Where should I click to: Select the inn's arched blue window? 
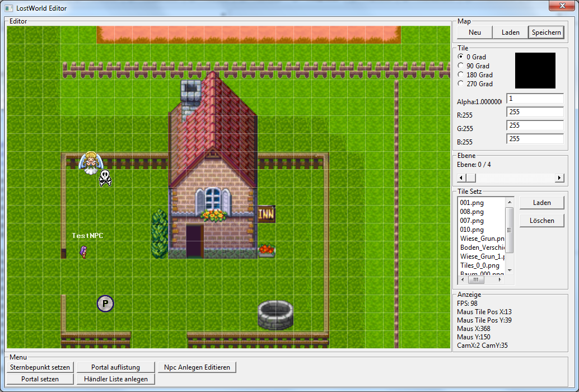(x=213, y=200)
